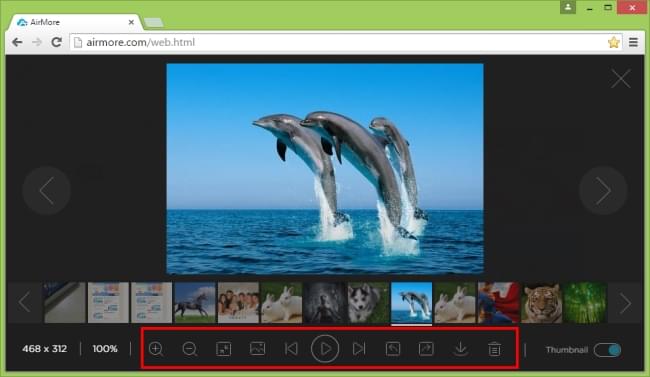This screenshot has width=650, height=377.
Task: Open the Superman thumbnail
Action: point(498,303)
